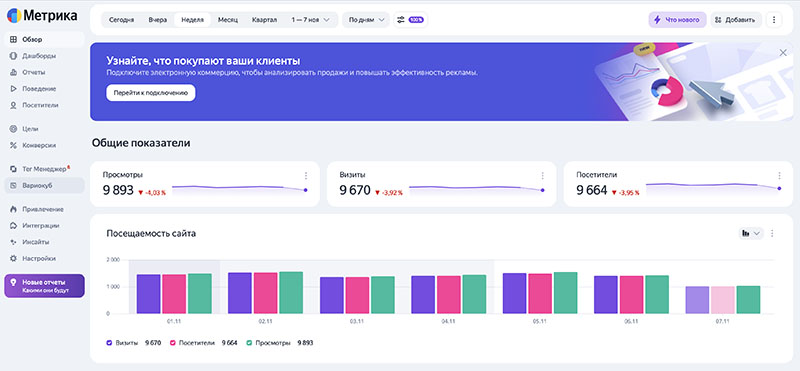The width and height of the screenshot is (800, 371).
Task: Click the Посетители value 9 664
Action: (x=592, y=191)
